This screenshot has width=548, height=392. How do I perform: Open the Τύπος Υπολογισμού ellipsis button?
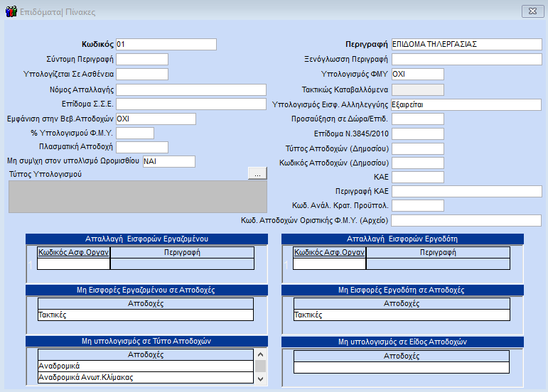(x=257, y=173)
